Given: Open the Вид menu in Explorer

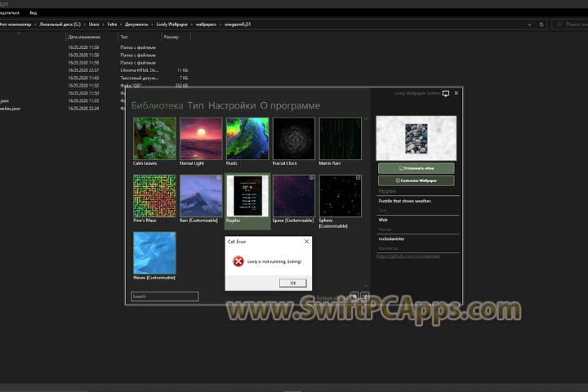Looking at the screenshot, I should click(x=33, y=13).
